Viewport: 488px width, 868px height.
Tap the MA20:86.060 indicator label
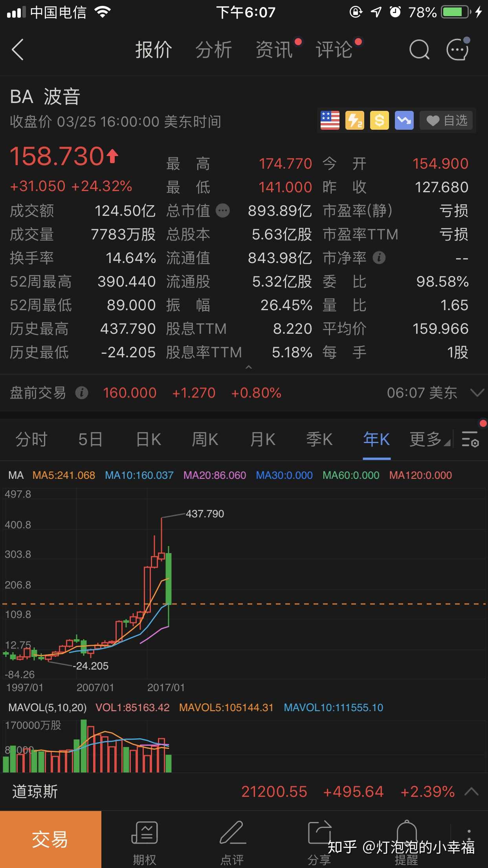[x=215, y=475]
